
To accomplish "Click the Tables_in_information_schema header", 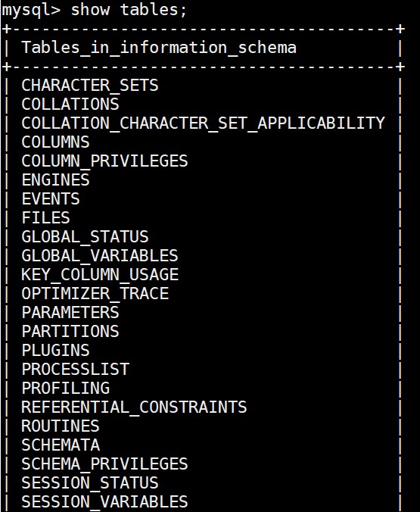I will point(159,48).
